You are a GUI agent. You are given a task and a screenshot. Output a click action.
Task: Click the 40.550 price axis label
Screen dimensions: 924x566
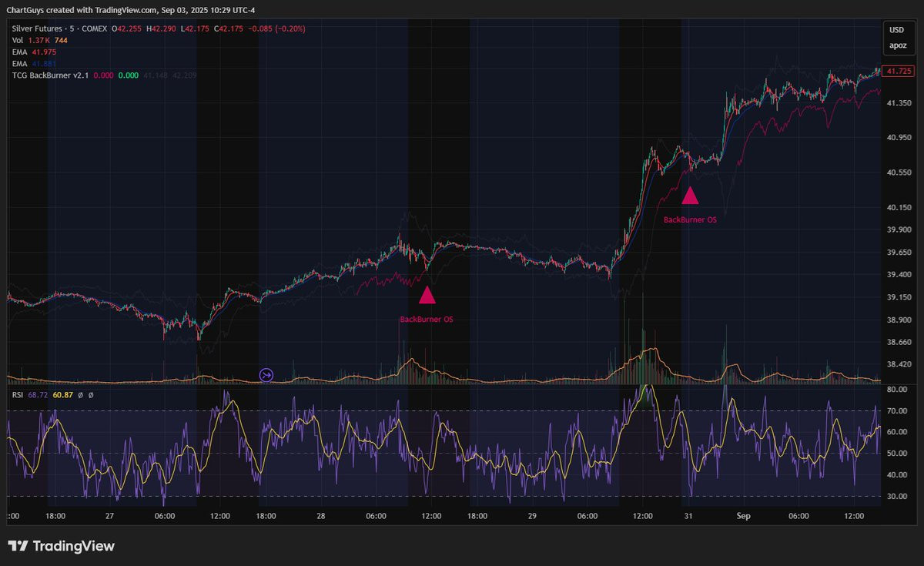[898, 172]
